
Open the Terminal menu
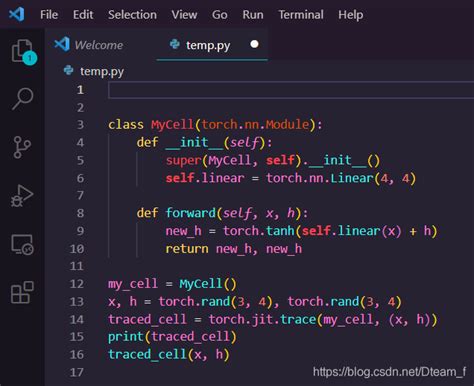coord(301,15)
